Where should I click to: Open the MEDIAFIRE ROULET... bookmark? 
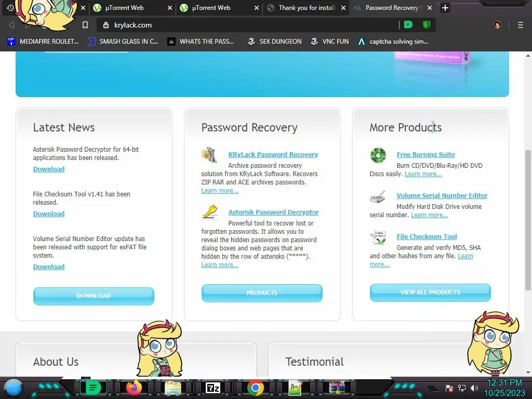click(x=43, y=42)
